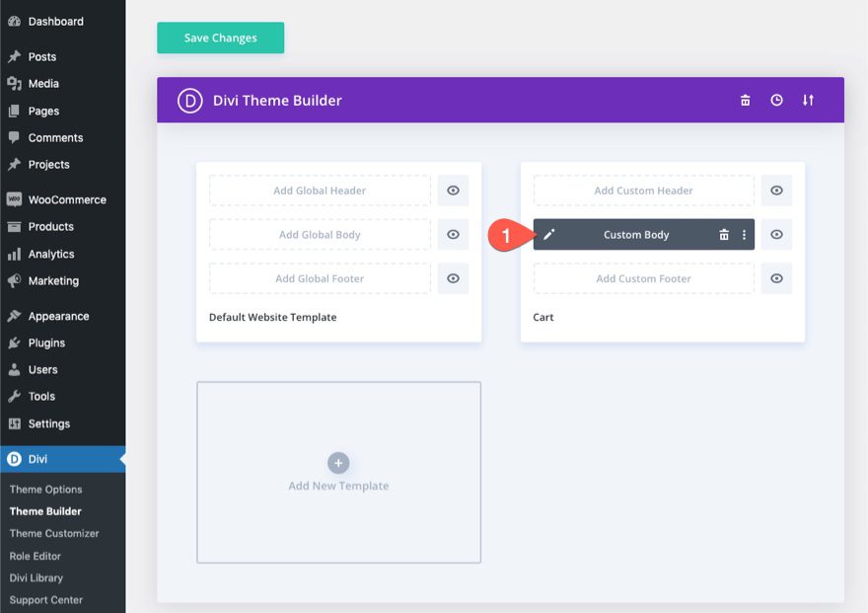This screenshot has height=613, width=868.
Task: Hide the Custom Body using its eye icon
Action: 776,234
